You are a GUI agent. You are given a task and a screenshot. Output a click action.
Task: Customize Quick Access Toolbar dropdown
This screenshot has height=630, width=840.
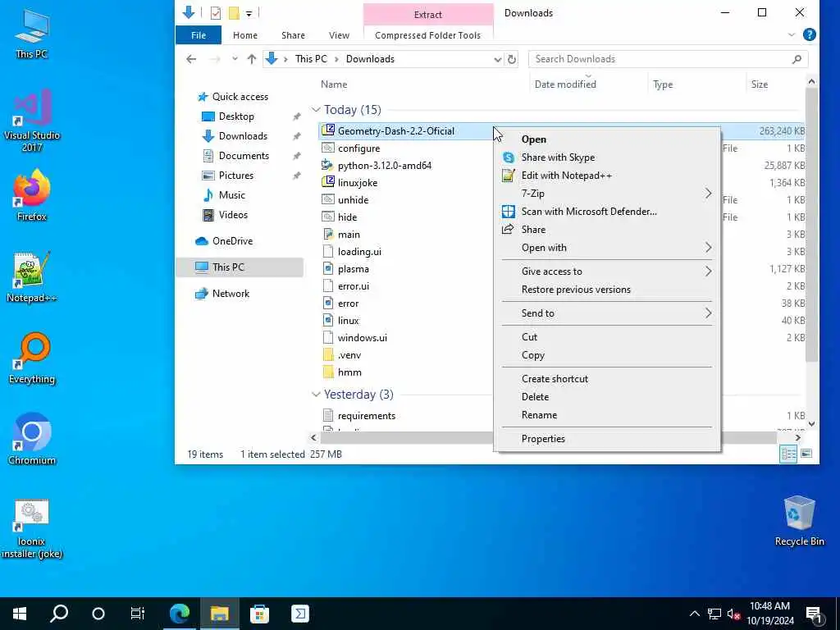tap(249, 13)
